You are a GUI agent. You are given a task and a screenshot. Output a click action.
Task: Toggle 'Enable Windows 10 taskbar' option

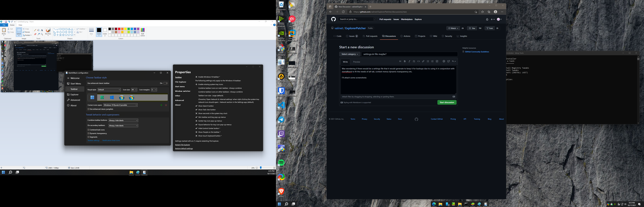click(208, 77)
